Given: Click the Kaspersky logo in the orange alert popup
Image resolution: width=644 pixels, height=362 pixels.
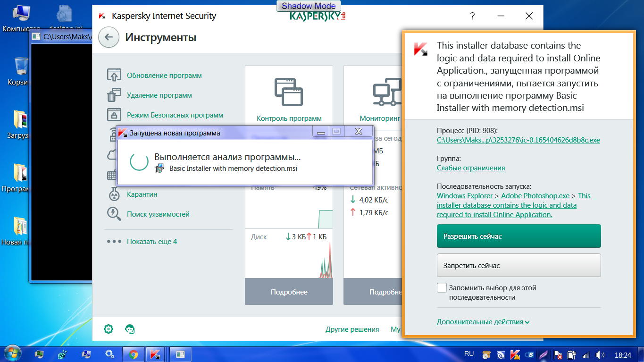Looking at the screenshot, I should click(421, 49).
